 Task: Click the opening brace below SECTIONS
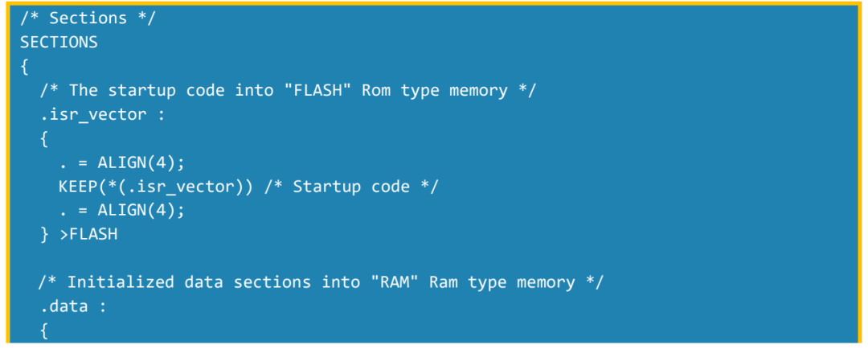coord(24,68)
